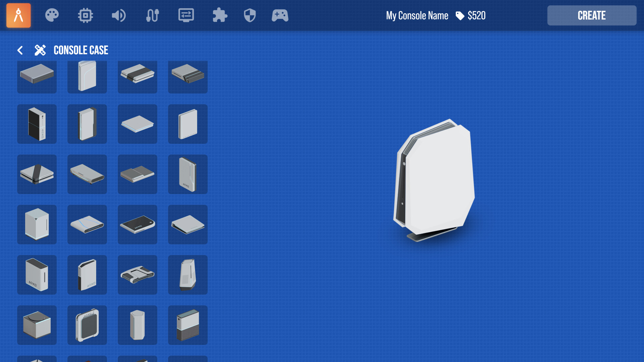Image resolution: width=644 pixels, height=362 pixels.
Task: Click the price tag icon next to $520
Action: 459,15
